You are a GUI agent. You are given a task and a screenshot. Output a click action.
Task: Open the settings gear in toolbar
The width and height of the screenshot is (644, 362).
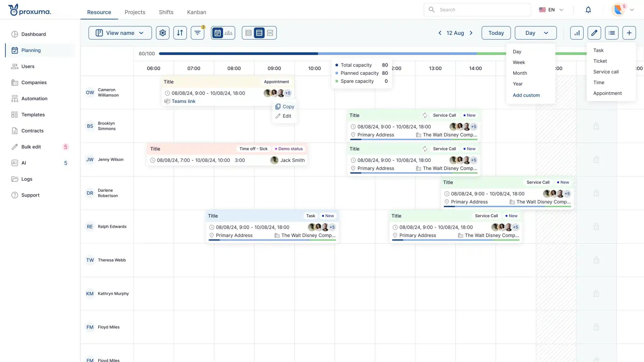click(x=163, y=33)
